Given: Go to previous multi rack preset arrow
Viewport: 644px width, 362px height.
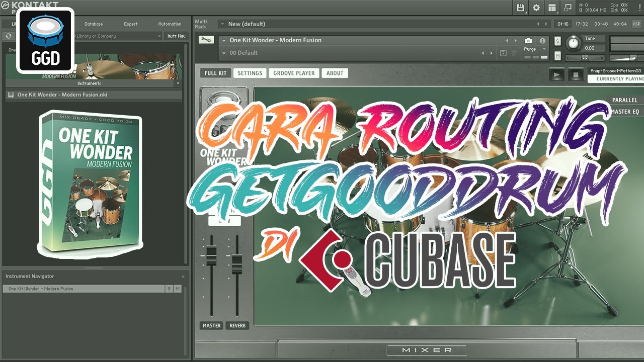Looking at the screenshot, I should click(538, 24).
